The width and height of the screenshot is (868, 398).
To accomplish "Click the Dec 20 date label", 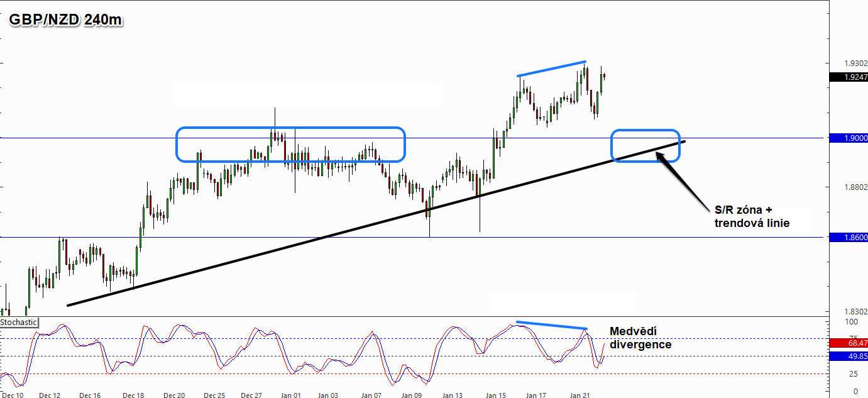I will point(173,395).
